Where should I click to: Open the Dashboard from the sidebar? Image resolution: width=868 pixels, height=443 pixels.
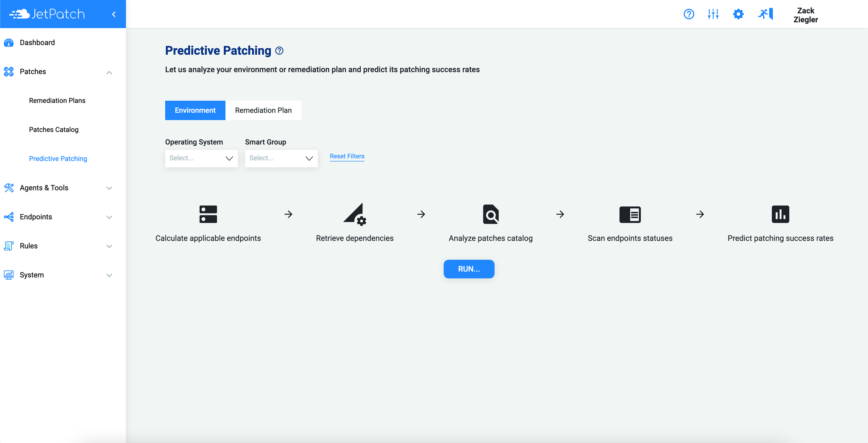tap(37, 42)
